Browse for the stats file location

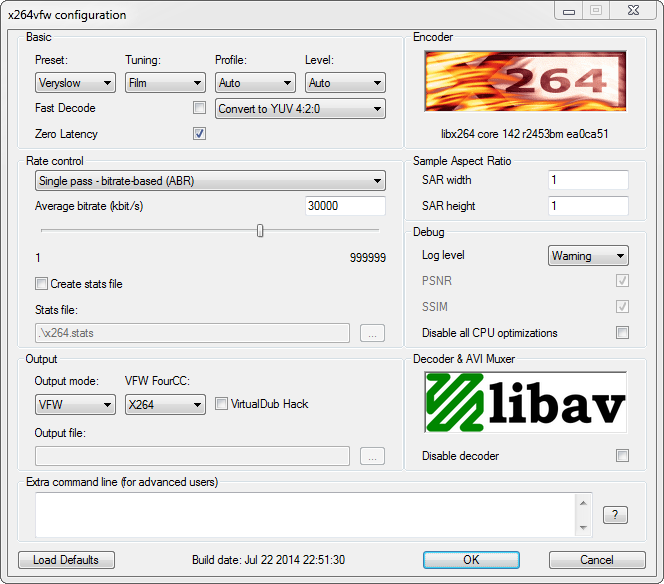coord(372,333)
